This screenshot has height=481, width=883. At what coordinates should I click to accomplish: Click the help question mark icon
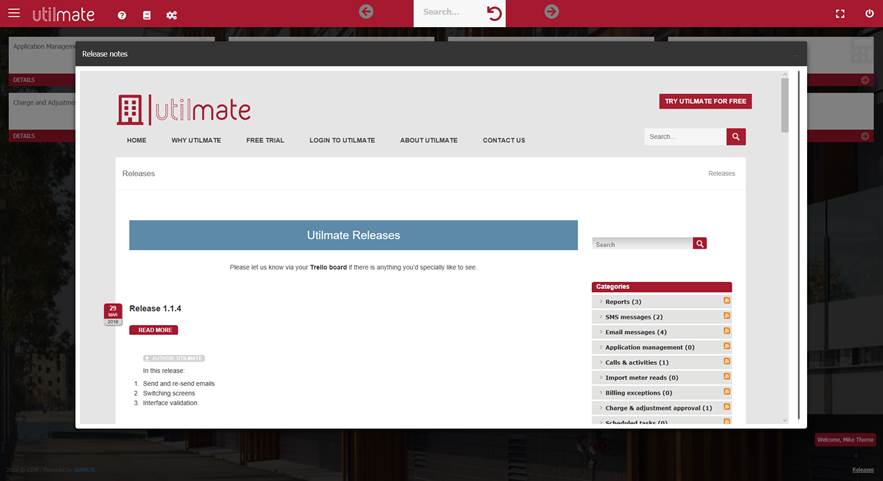pos(122,15)
